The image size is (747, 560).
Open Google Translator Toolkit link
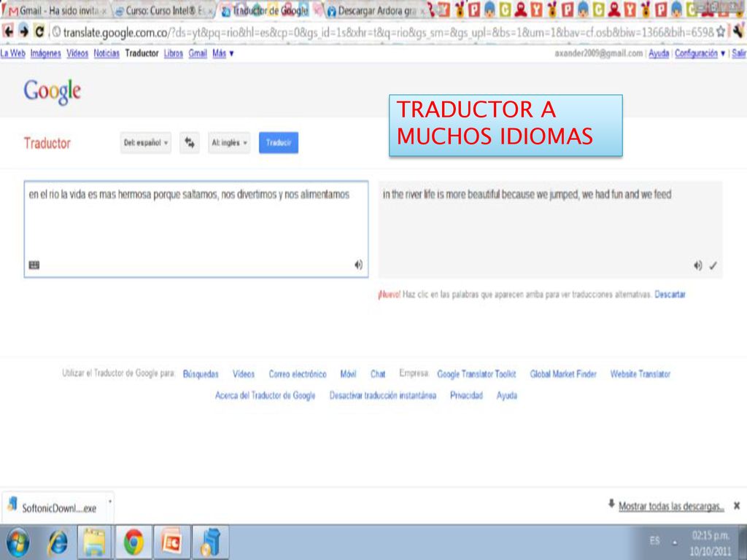(x=476, y=374)
